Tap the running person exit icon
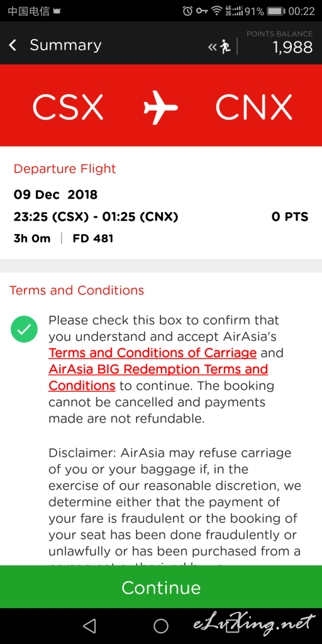Viewport: 322px width, 644px height. coord(219,47)
